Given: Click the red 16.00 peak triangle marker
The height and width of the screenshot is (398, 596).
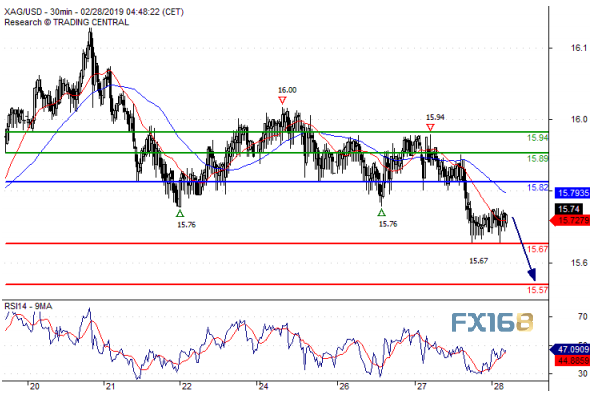Looking at the screenshot, I should coord(282,100).
